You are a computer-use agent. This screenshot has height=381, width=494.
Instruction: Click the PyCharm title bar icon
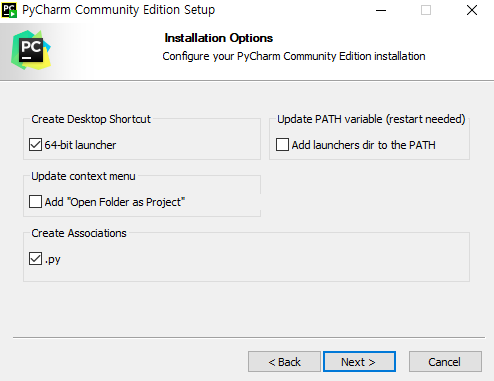(x=9, y=10)
